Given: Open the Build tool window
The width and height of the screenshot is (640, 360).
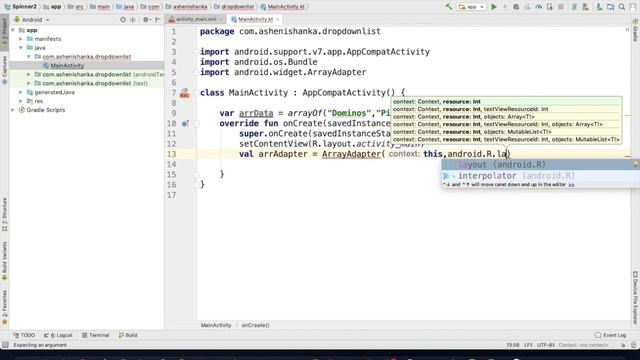Looking at the screenshot, I should [128, 335].
